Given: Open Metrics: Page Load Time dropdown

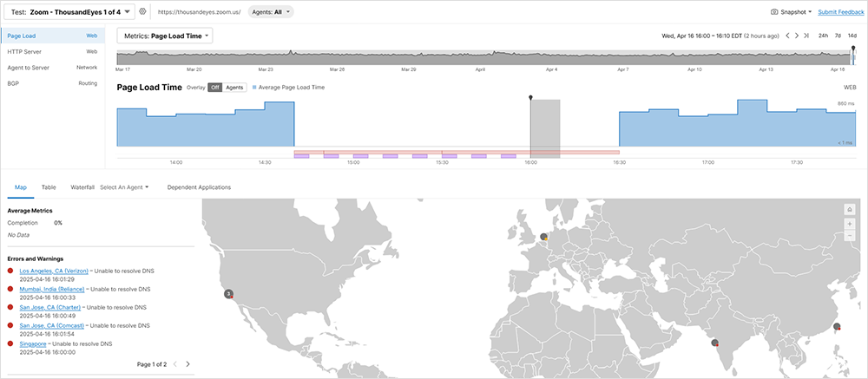Looking at the screenshot, I should pos(165,36).
